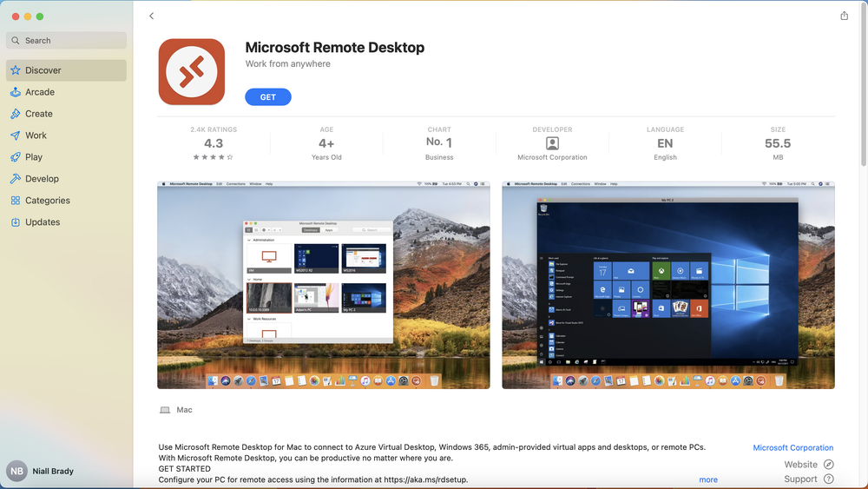Image resolution: width=868 pixels, height=489 pixels.
Task: Click the 4.3 ratings value
Action: (214, 143)
